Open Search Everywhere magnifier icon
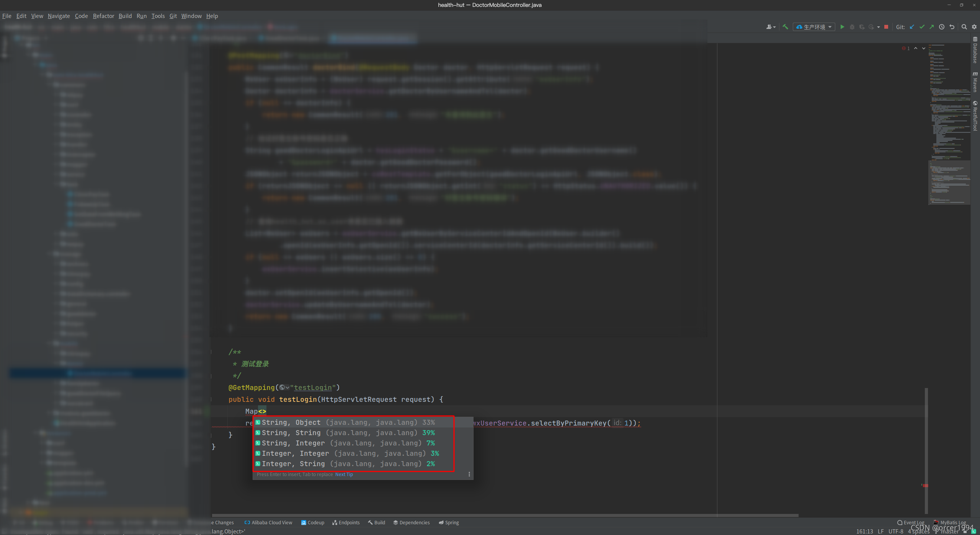Image resolution: width=980 pixels, height=535 pixels. tap(964, 27)
